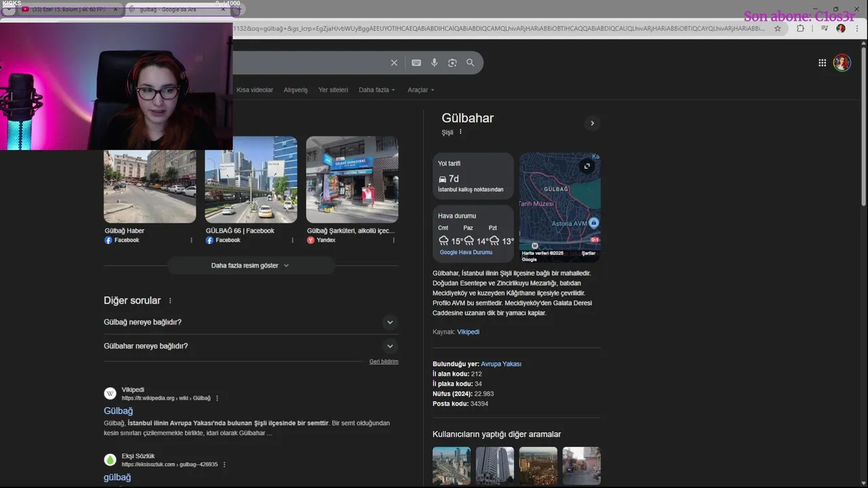Close the gülbağ Google search tab

(222, 9)
